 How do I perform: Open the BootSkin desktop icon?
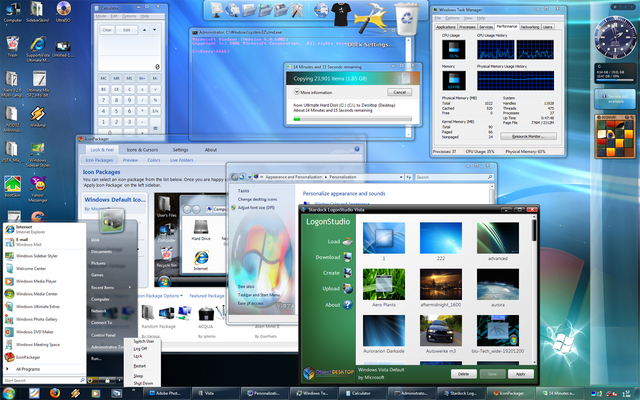point(13,187)
